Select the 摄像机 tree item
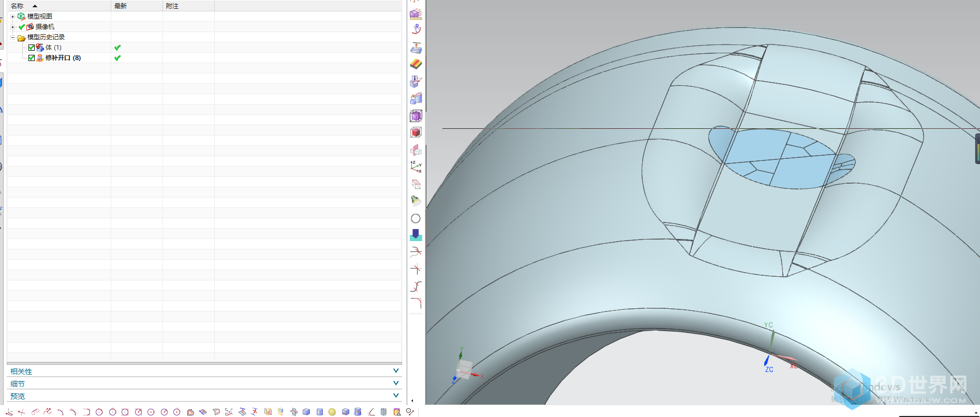Screen dimensions: 980x417 point(45,27)
